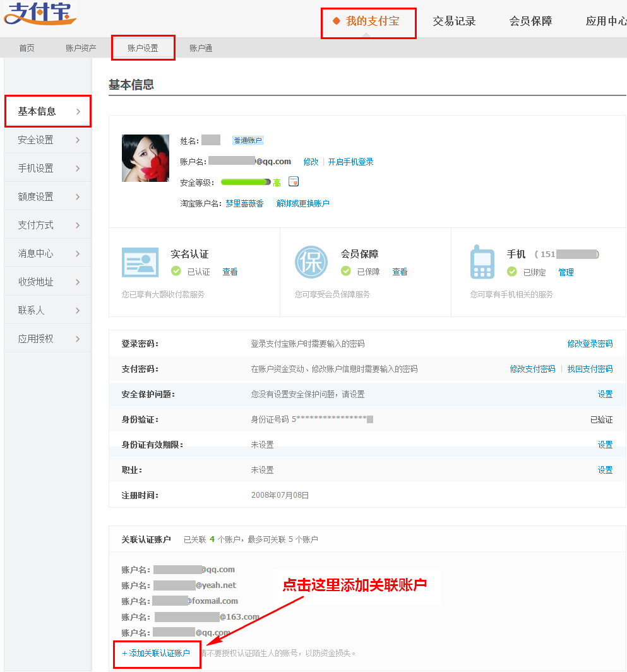Click the 会员保障 保 shield icon
Screen dimensions: 627x672
click(x=311, y=262)
